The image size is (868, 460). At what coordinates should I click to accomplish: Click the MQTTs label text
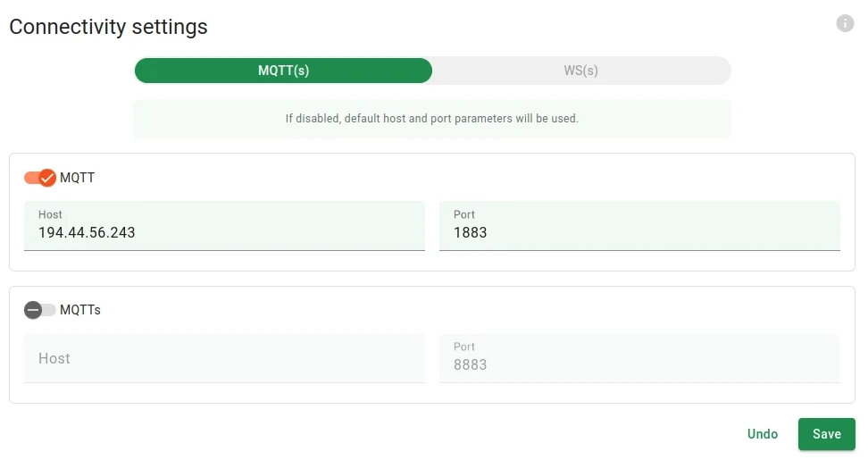point(80,310)
